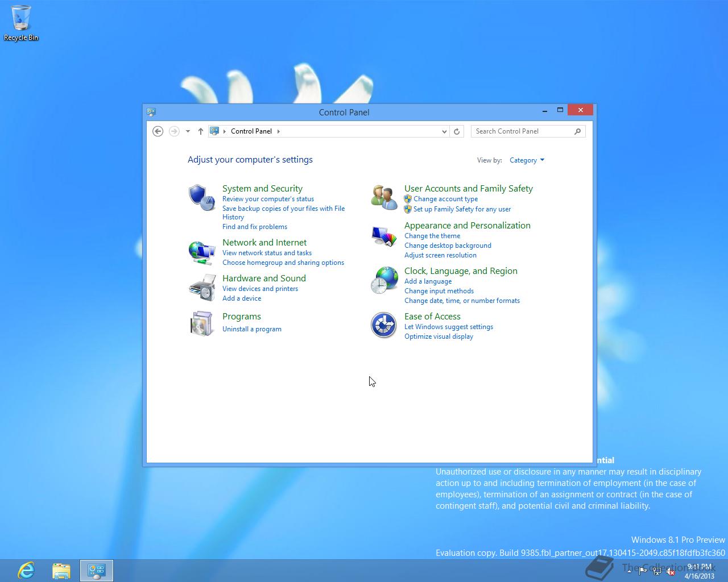This screenshot has width=728, height=582.
Task: Open the Clock, Language, and Region icon
Action: pos(384,280)
